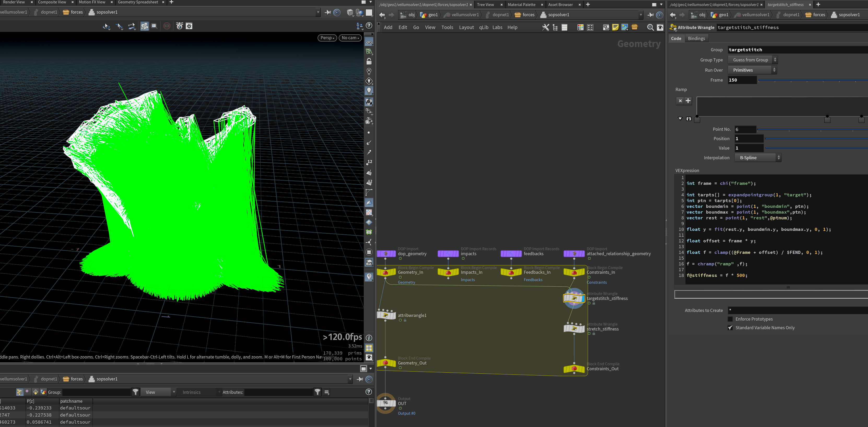Click the network editor search magnifier icon
The height and width of the screenshot is (427, 868).
650,28
